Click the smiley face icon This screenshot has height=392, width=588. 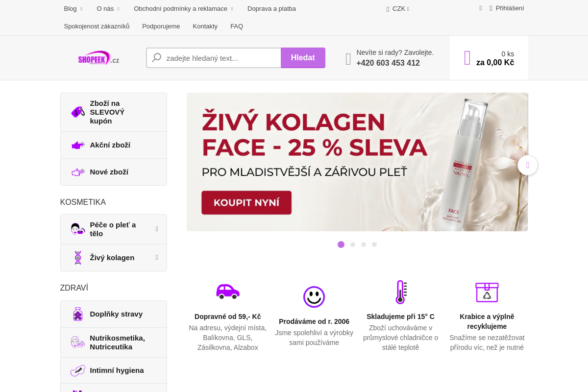(x=314, y=297)
